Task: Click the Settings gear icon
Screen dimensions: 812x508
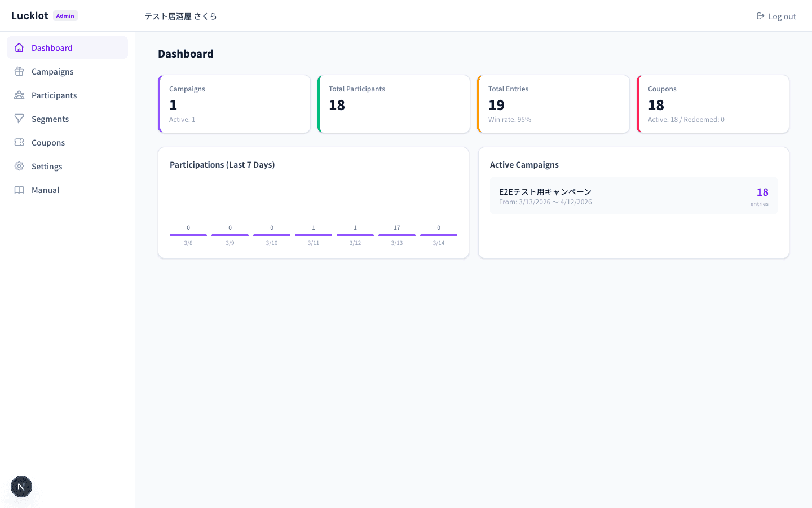Action: 19,166
